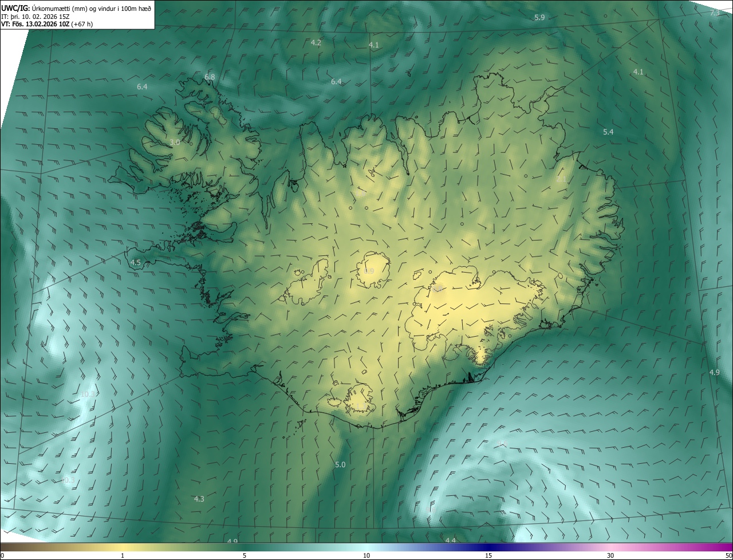Click the 6.8 value label near the Westfjords

210,77
